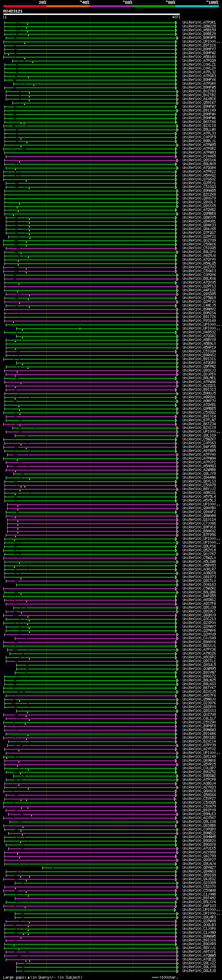Select the UniRef100_Q9AYB0 label
Image resolution: width=222 pixels, height=980 pixels.
(199, 508)
